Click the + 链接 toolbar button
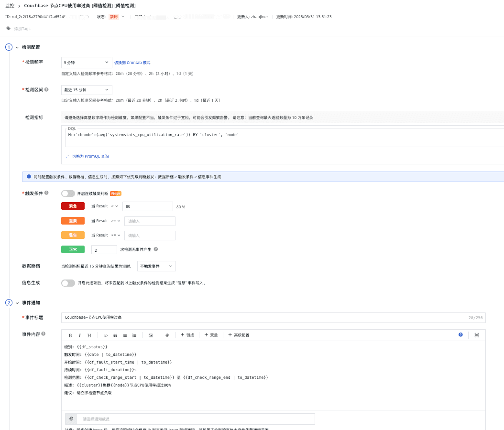 (187, 335)
